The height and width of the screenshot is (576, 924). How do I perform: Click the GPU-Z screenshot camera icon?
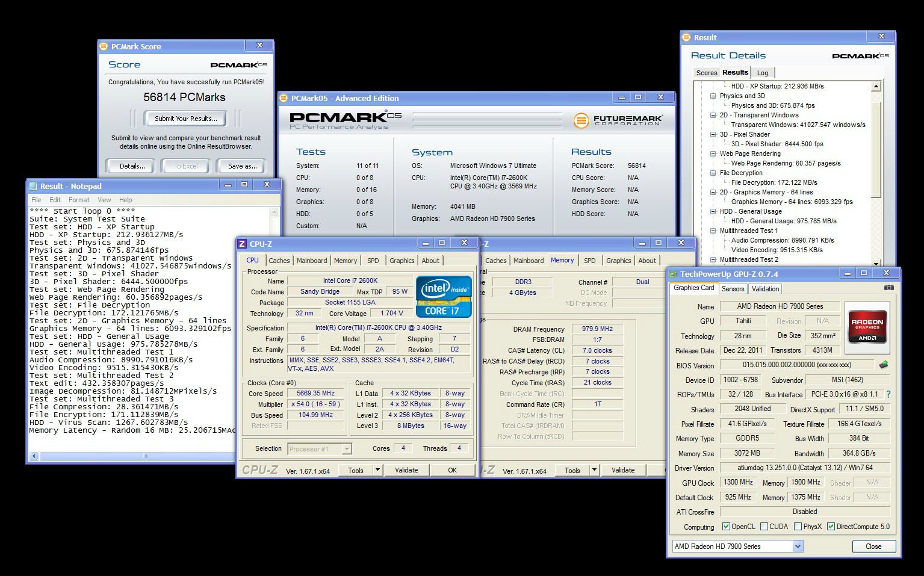click(x=888, y=288)
